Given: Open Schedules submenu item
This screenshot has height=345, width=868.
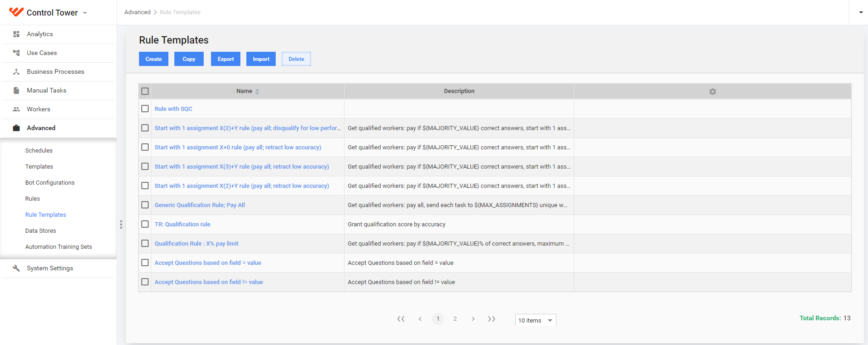Looking at the screenshot, I should pyautogui.click(x=39, y=150).
